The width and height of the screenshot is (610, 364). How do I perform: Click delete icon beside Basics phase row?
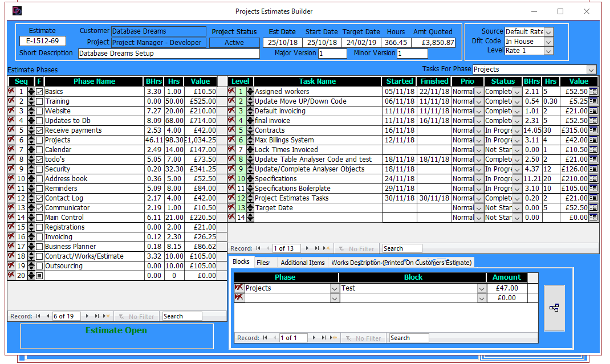tap(11, 92)
